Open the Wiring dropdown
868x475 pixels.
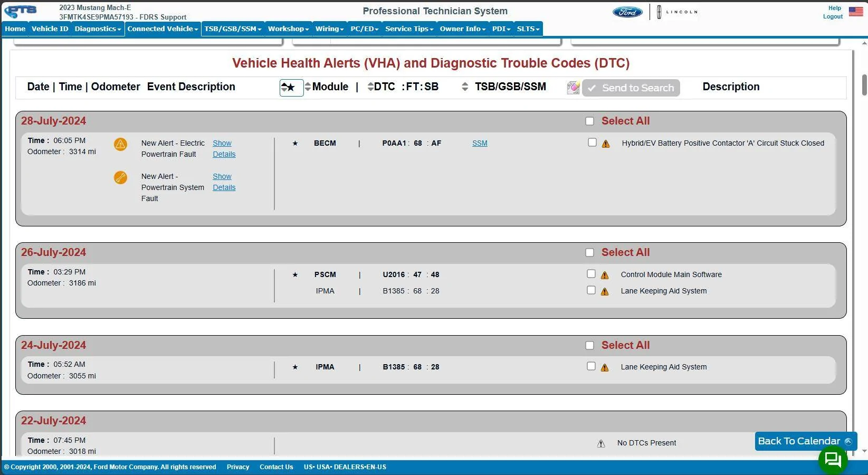tap(329, 29)
